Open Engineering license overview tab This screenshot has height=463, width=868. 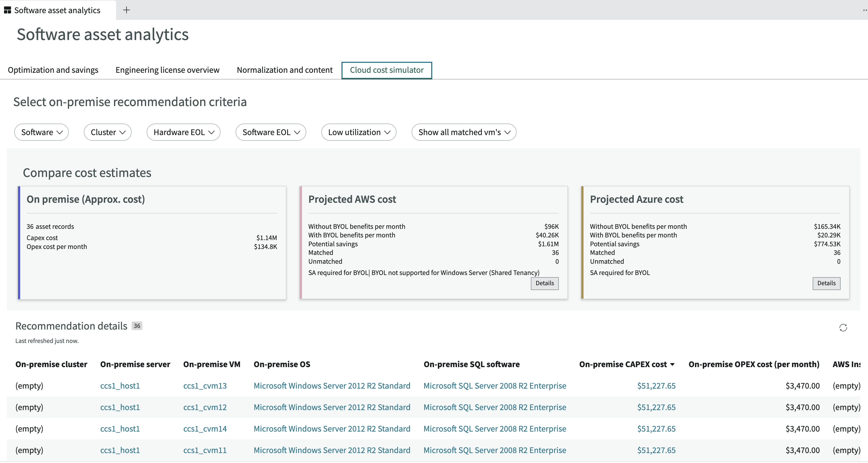point(167,70)
